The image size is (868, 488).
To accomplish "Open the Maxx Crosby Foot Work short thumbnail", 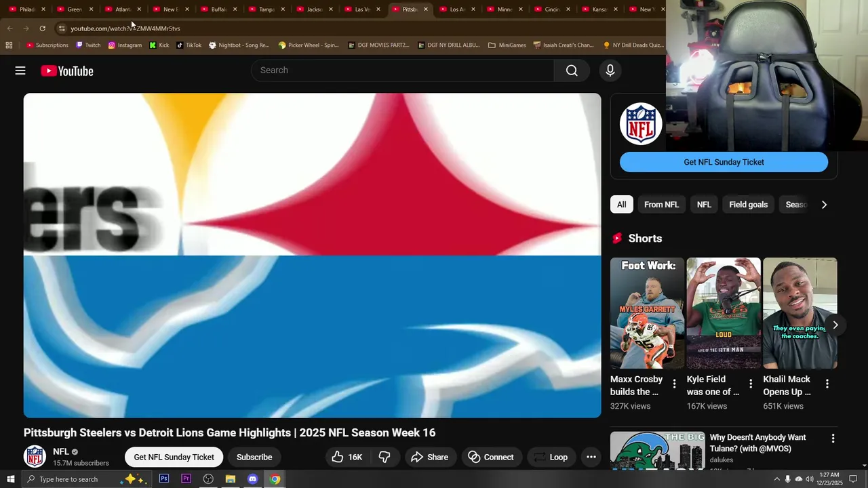I will tap(646, 313).
